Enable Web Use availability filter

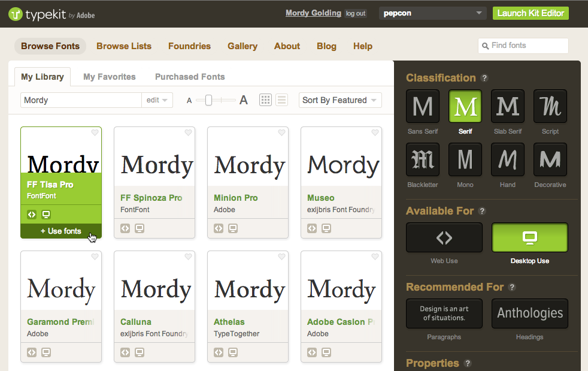[444, 238]
